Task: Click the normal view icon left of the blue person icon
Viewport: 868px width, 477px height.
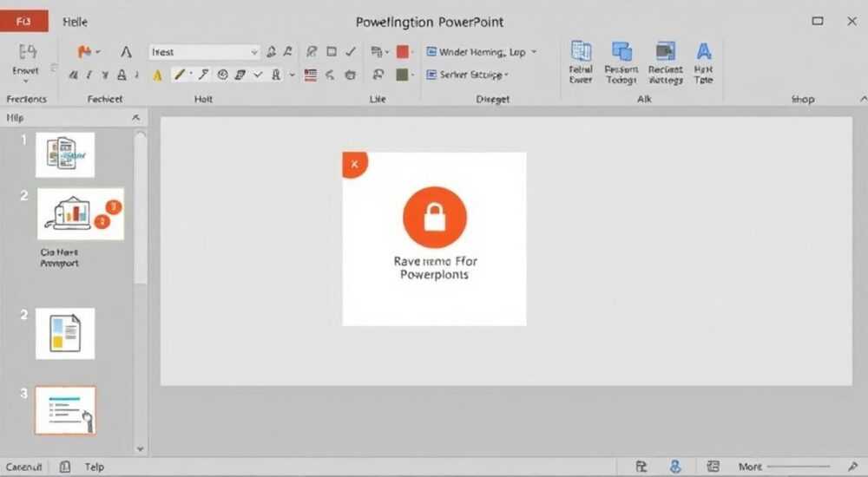Action: pos(641,467)
